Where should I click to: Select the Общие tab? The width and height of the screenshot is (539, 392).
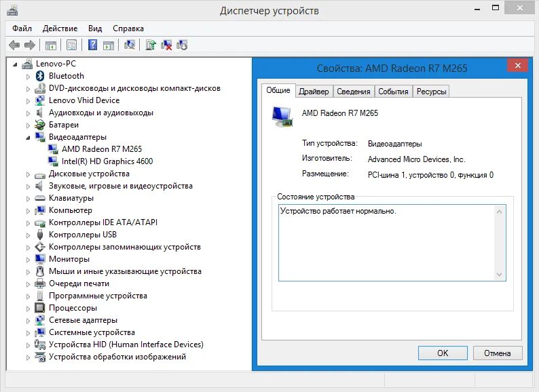point(278,90)
